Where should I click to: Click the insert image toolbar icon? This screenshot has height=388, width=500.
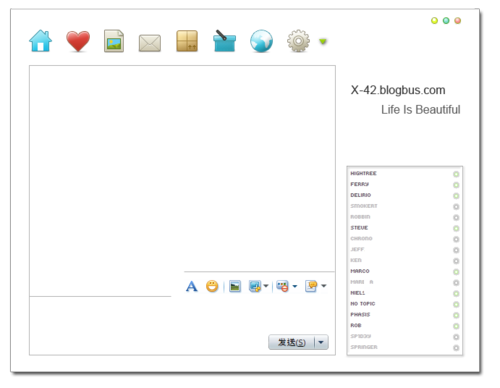[235, 286]
